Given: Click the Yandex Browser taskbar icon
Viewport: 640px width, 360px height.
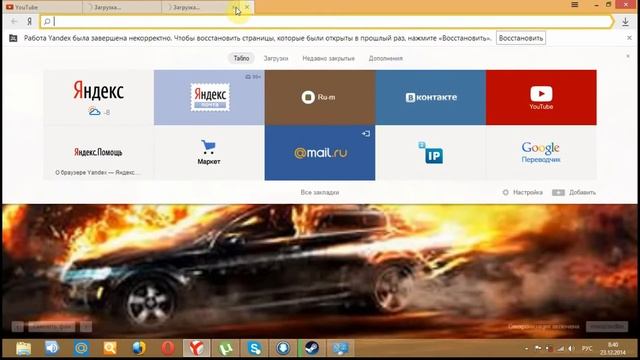Looking at the screenshot, I should (x=196, y=348).
